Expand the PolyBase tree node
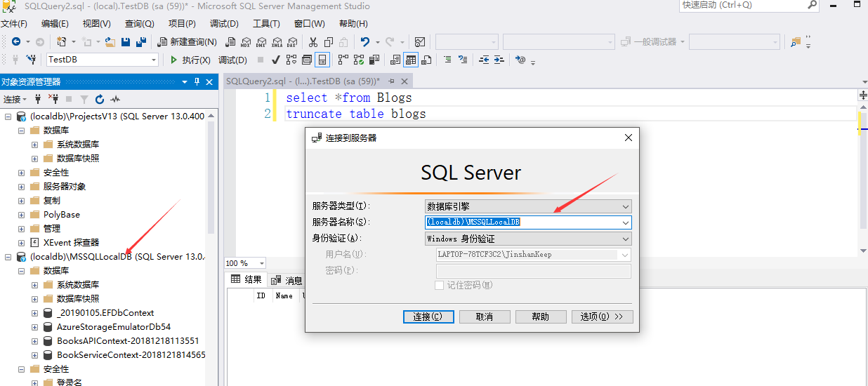 coord(22,215)
